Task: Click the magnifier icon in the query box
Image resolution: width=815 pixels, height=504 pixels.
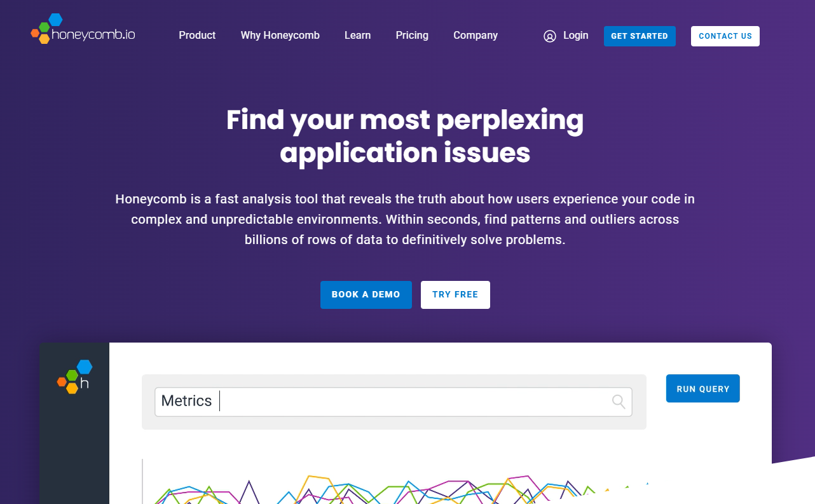Action: (x=619, y=401)
